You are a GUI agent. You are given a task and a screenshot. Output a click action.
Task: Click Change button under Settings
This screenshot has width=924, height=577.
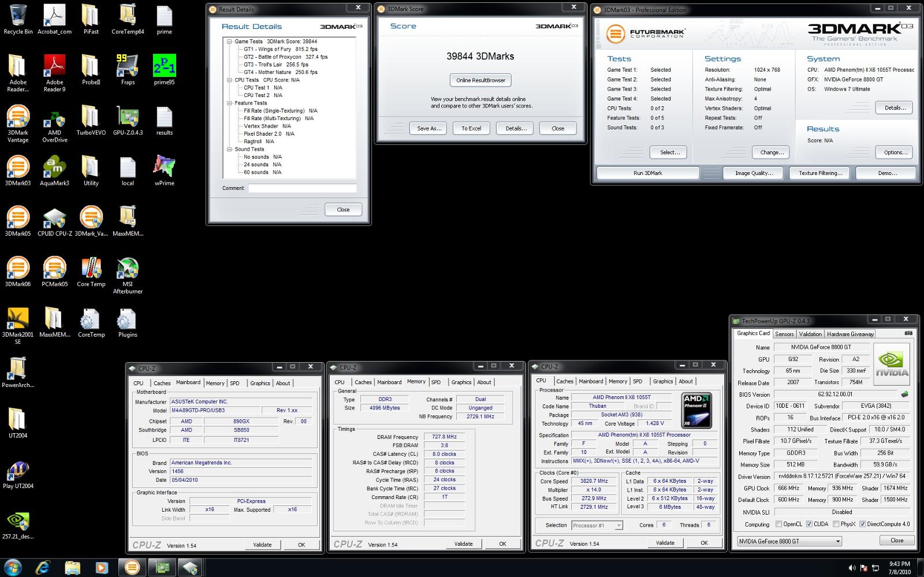[x=772, y=152]
